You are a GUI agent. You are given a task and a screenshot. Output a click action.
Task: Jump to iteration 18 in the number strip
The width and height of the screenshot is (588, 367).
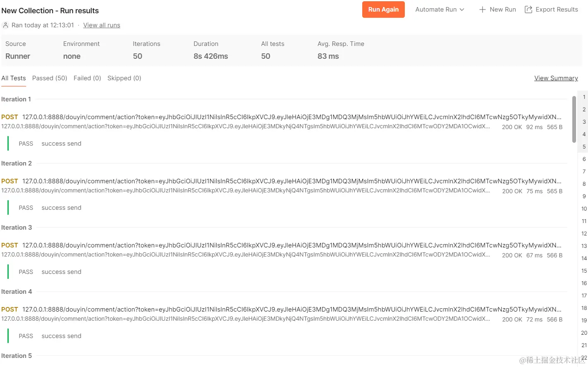click(x=584, y=308)
